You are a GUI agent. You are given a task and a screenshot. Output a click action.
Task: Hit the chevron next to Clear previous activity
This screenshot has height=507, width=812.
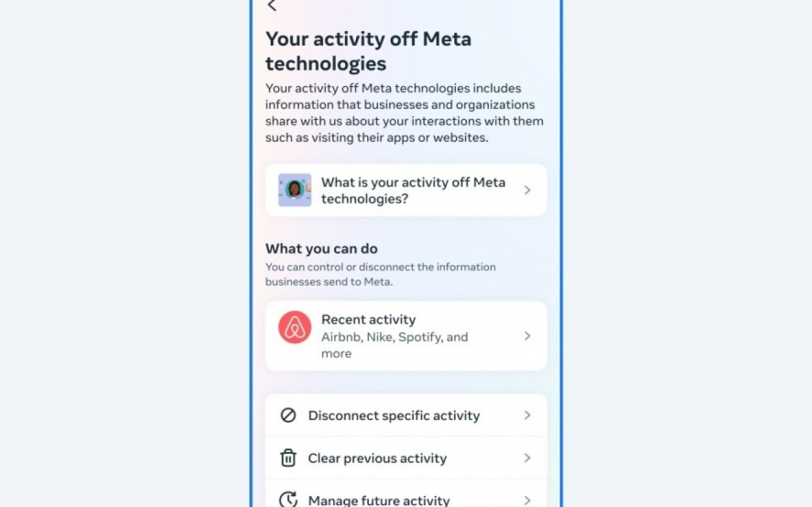coord(527,458)
